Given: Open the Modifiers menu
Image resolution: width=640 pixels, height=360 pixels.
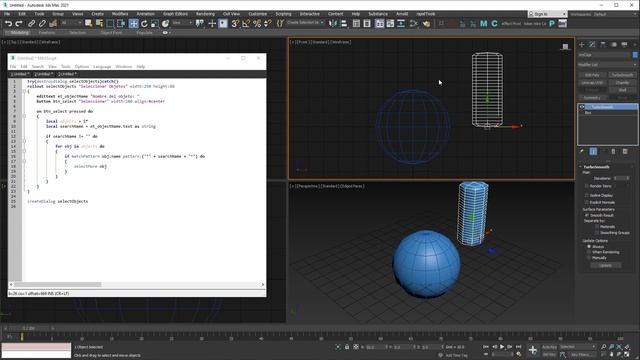Looking at the screenshot, I should tap(120, 14).
